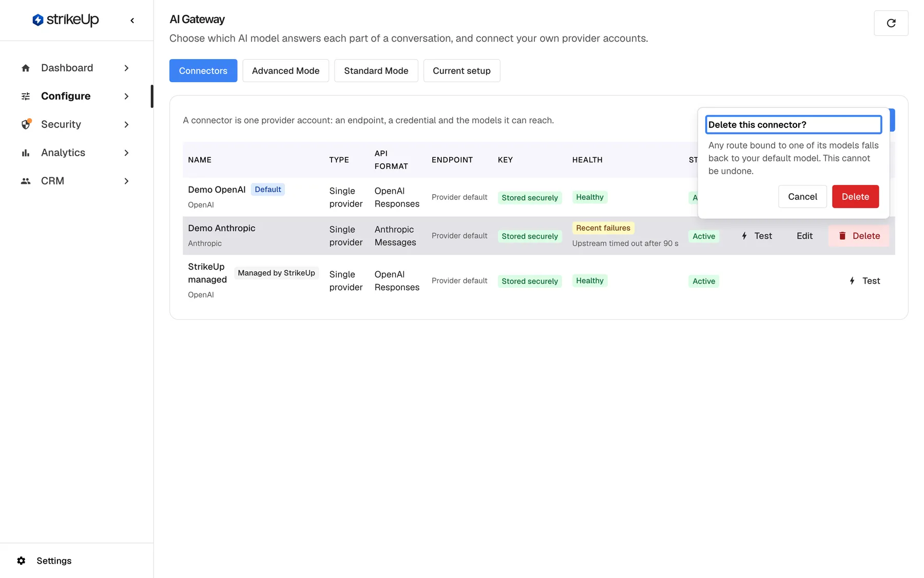Open the Standard Mode tab
Screen dimensions: 924x578
coord(376,70)
